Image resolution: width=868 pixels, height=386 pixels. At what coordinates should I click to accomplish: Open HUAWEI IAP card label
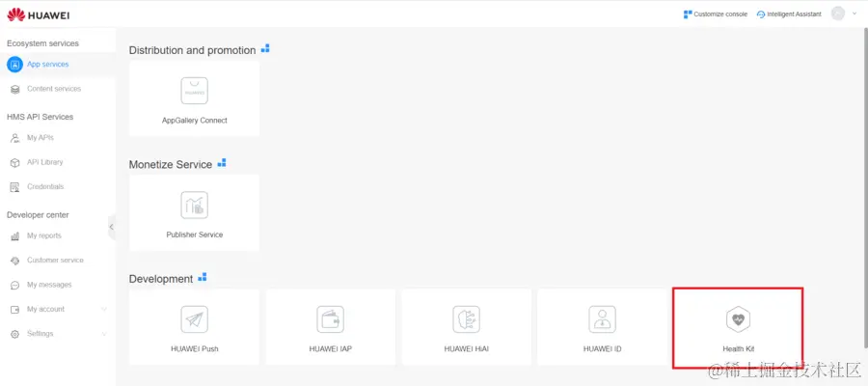coord(331,349)
